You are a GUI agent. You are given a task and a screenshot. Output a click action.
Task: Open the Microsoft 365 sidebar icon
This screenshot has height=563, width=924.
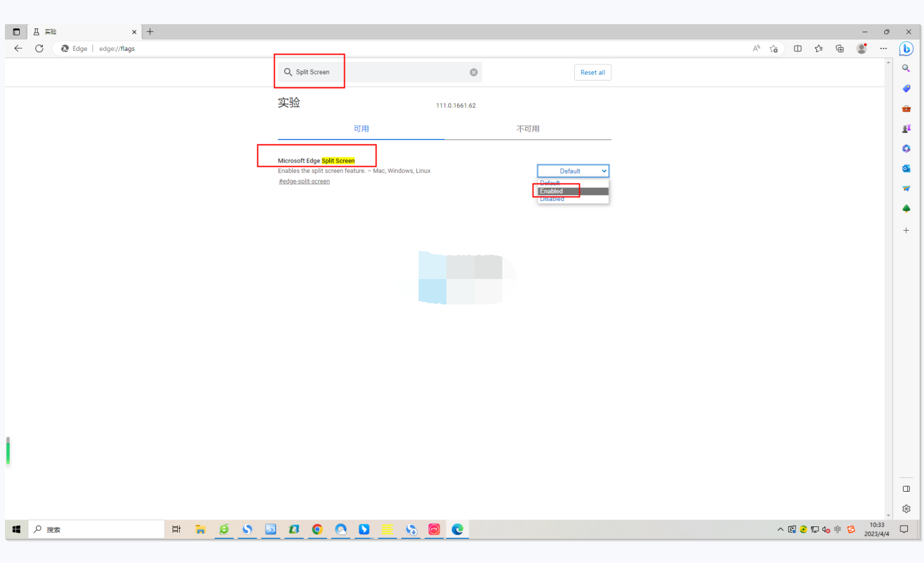(906, 148)
